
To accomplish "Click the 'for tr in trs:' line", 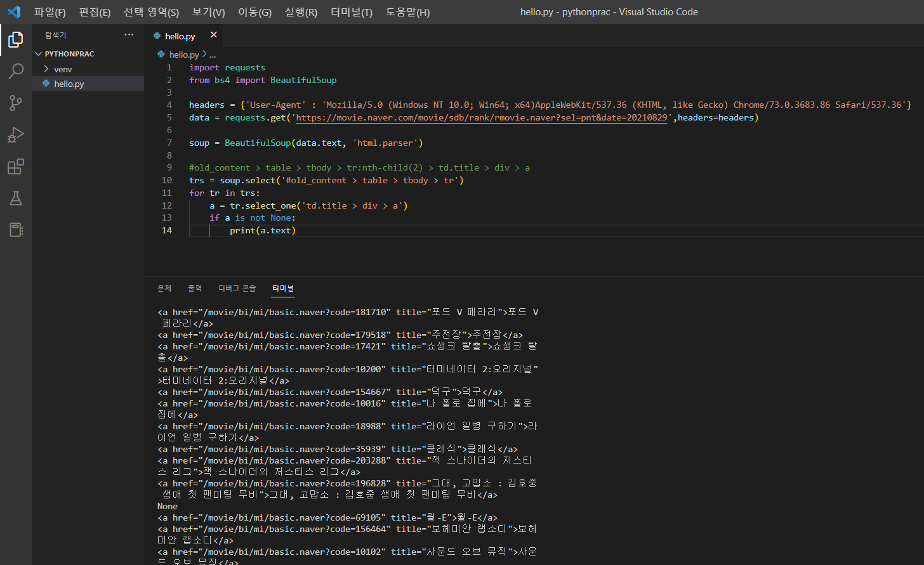I will coord(225,193).
